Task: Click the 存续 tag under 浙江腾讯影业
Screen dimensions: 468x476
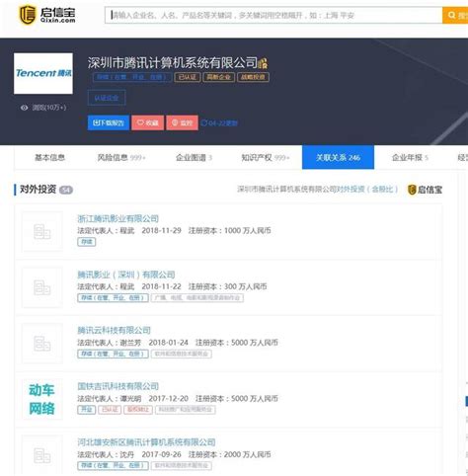Action: coord(87,242)
